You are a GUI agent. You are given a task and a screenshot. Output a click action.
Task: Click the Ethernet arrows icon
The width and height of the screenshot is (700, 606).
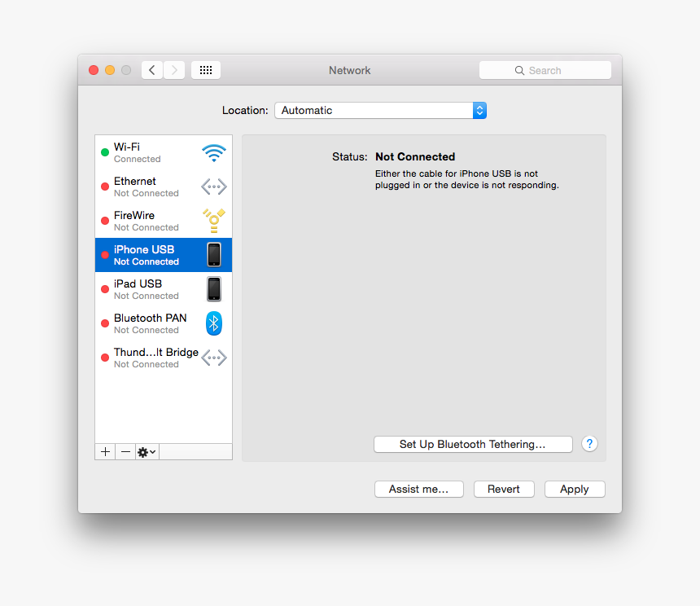(214, 187)
